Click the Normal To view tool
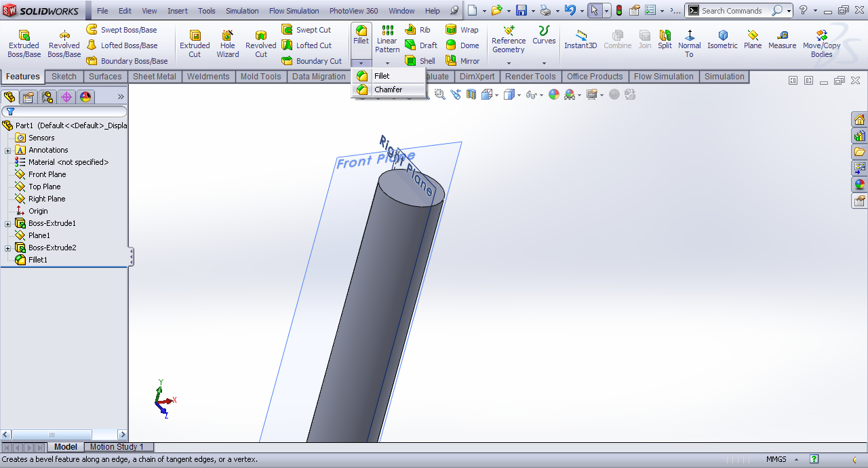Screen dimensions: 868x468 690,44
